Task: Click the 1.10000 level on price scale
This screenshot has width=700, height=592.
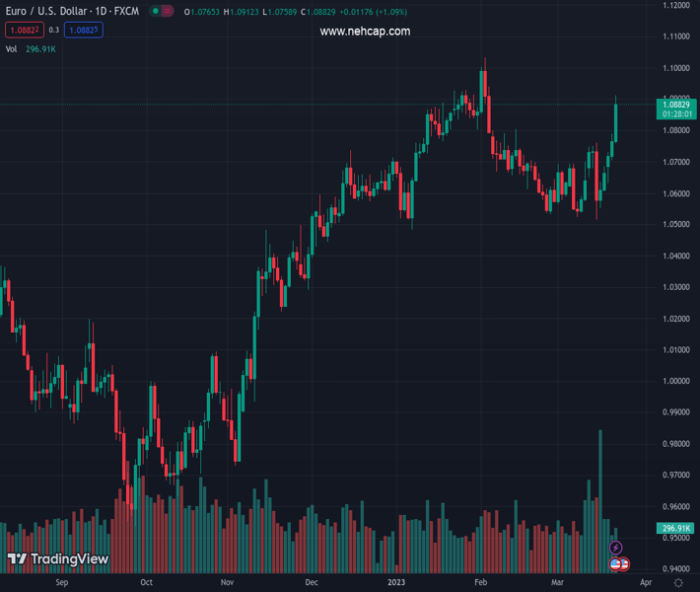Action: [x=676, y=68]
